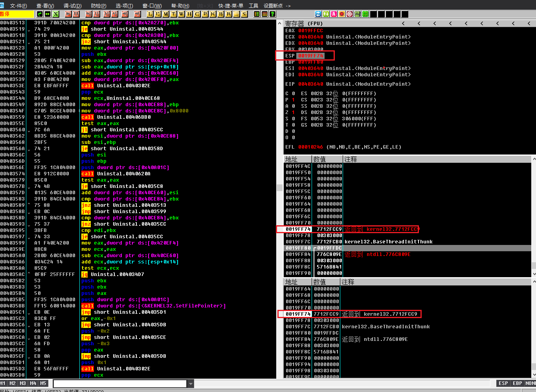
Task: Open the call stack K window icon
Action: point(213,14)
